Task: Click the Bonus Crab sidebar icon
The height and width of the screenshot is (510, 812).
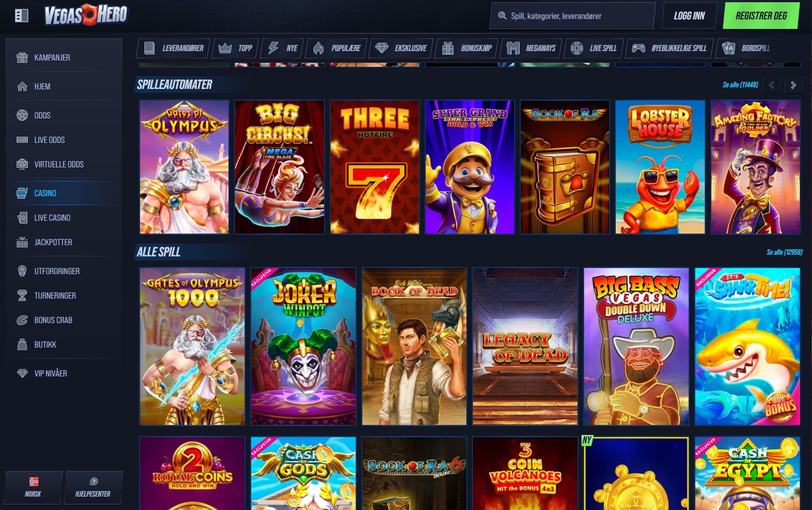Action: point(21,320)
